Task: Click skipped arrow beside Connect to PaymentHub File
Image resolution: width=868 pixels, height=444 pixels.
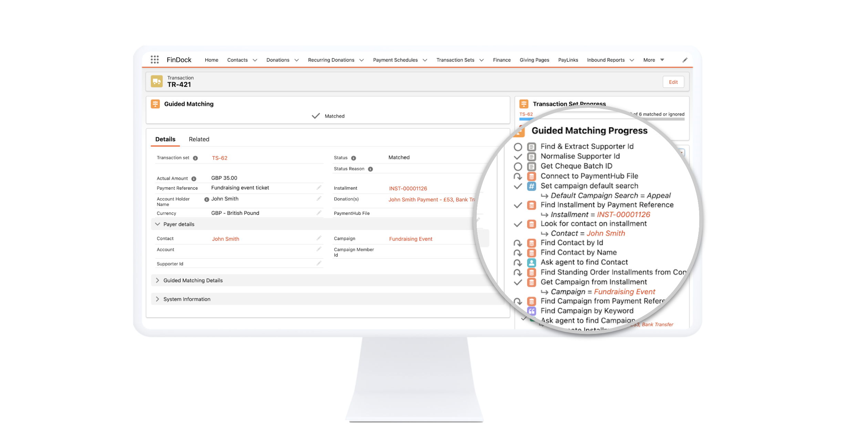Action: [518, 177]
